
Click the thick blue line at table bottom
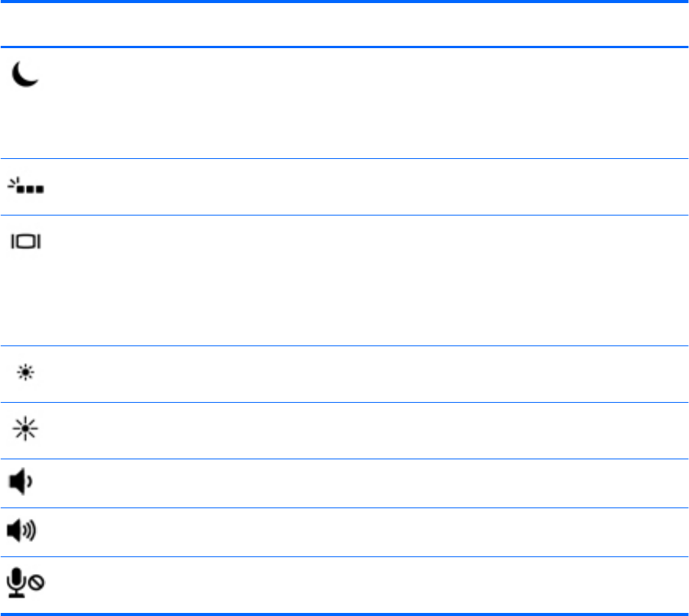tap(344, 613)
